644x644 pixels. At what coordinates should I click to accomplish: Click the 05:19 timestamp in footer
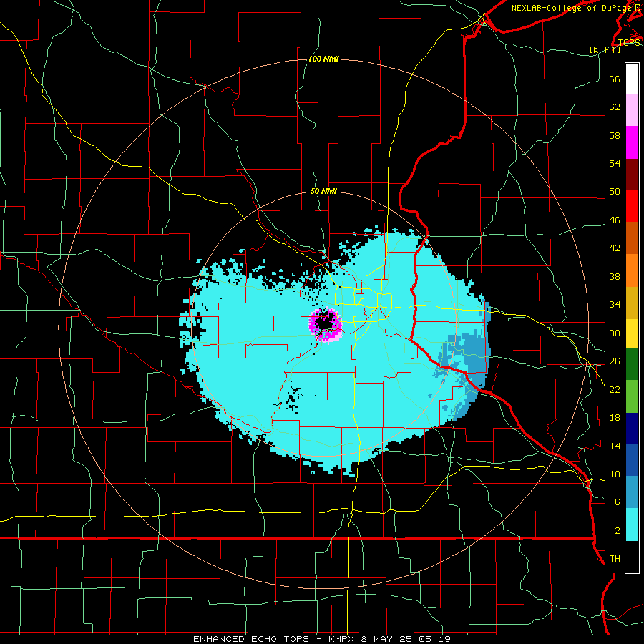434,639
